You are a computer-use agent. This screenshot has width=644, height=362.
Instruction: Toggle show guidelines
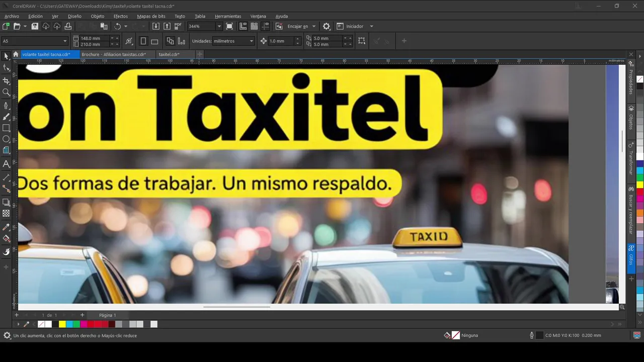pos(265,26)
